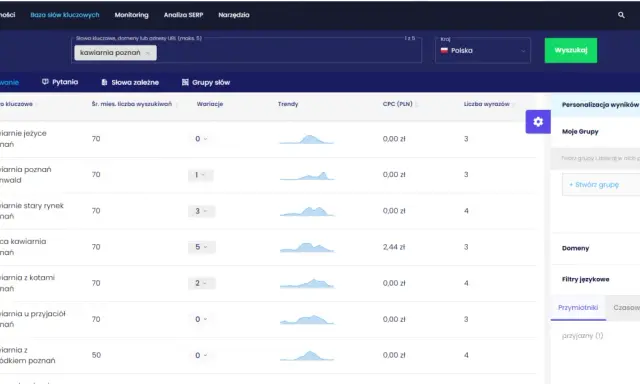Viewport: 640px width, 384px height.
Task: Open the Narzędzia menu item
Action: [x=233, y=15]
